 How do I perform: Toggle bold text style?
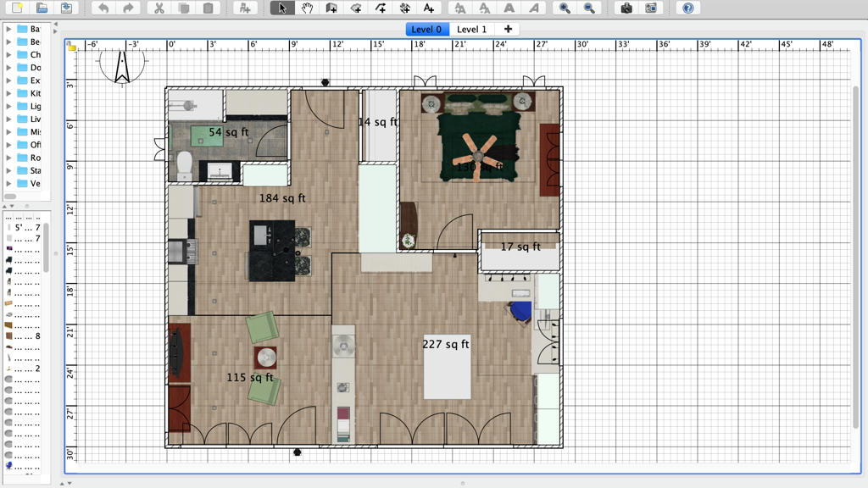click(x=509, y=8)
